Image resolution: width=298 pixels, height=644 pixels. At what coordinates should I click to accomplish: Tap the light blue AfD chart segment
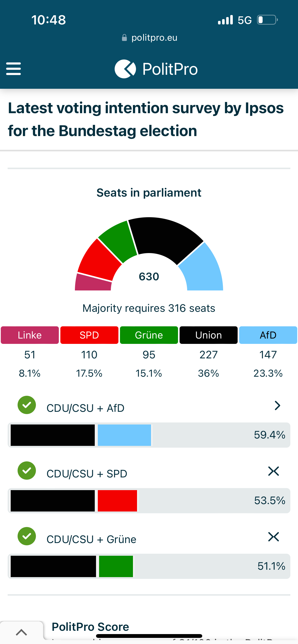tap(204, 270)
